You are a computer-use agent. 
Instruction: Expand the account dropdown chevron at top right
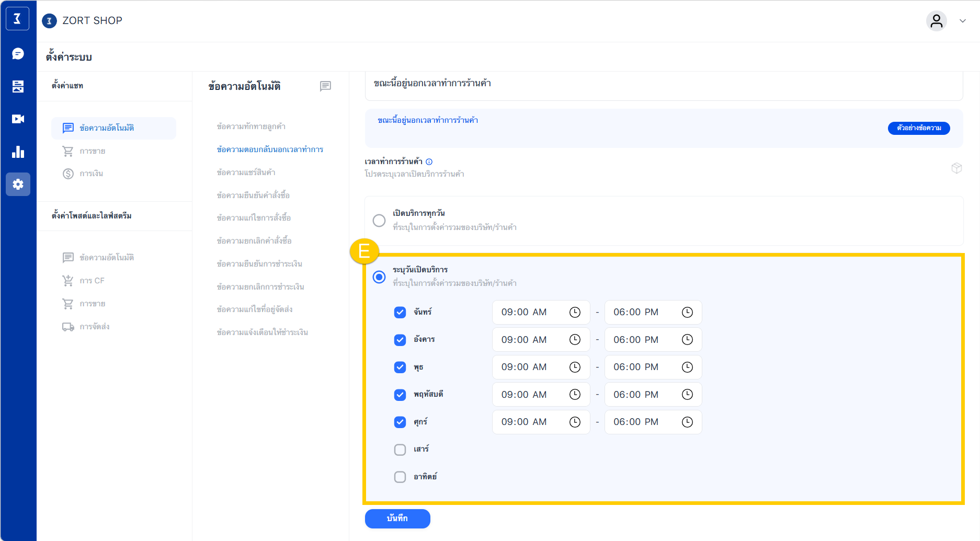[x=962, y=21]
